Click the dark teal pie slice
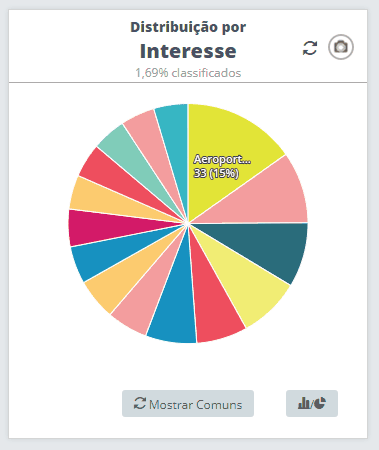The image size is (379, 450). click(x=267, y=248)
